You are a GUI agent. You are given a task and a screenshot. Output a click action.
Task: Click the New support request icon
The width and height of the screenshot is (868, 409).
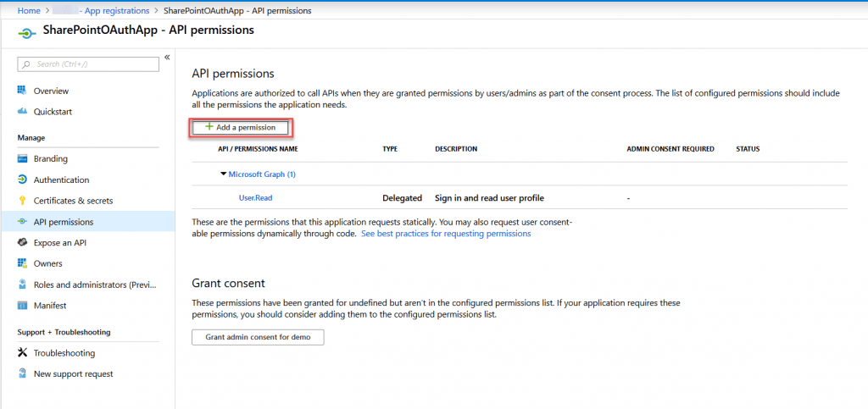click(22, 373)
